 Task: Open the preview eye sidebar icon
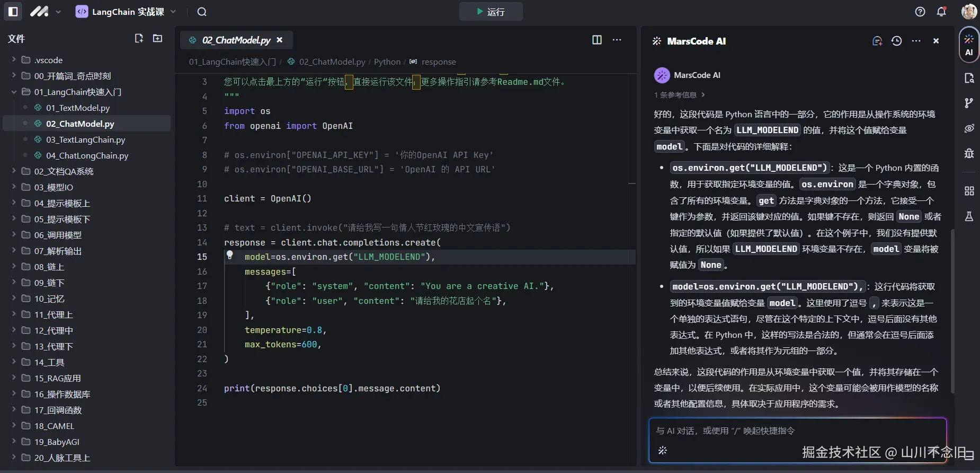click(x=969, y=128)
